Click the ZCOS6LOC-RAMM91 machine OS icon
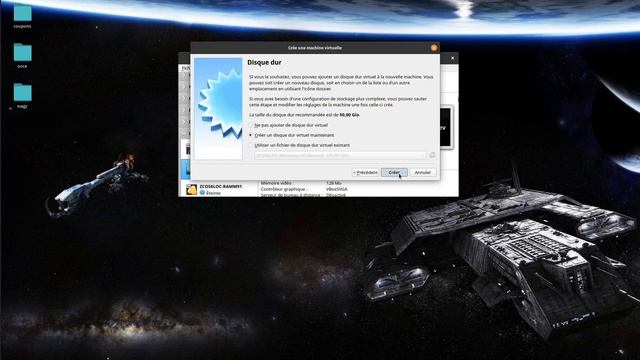This screenshot has height=360, width=640. (x=191, y=189)
